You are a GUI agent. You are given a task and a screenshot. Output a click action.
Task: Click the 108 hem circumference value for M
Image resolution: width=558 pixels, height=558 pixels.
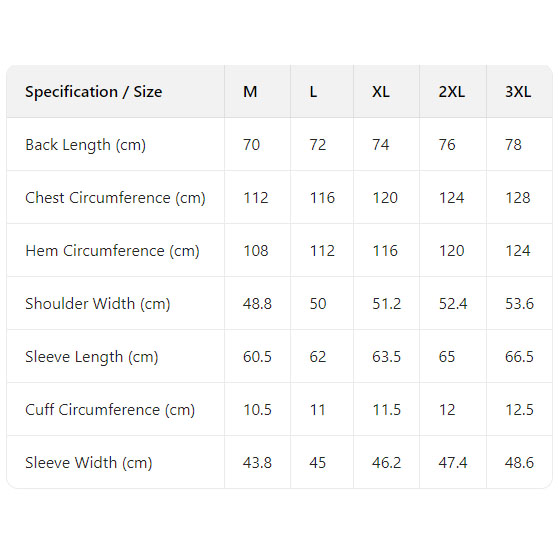tap(256, 251)
